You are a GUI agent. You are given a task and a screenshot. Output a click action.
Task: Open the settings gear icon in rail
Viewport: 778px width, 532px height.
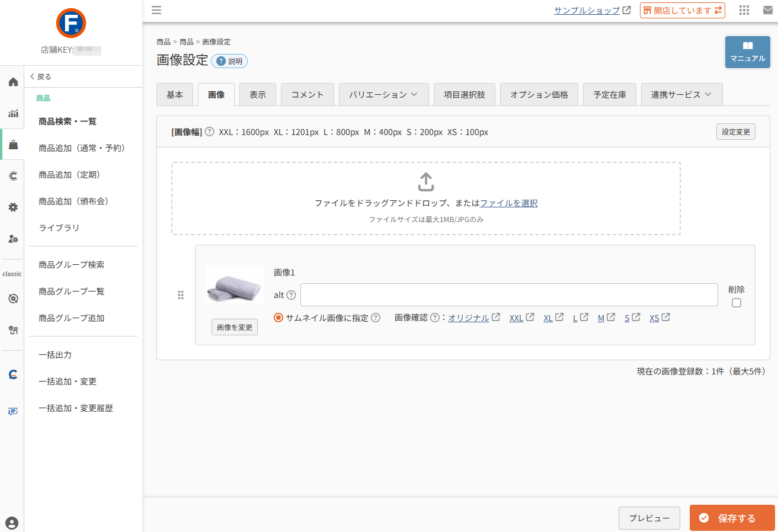click(13, 207)
